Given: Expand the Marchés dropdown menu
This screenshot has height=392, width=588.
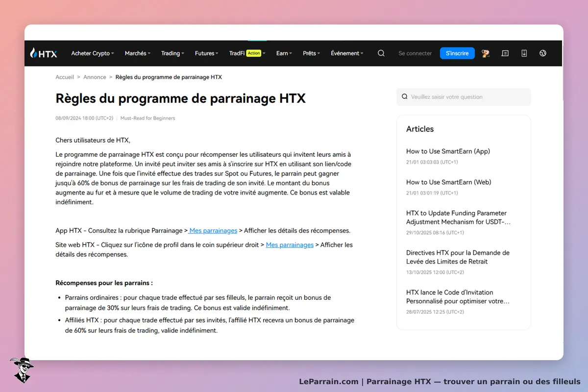Looking at the screenshot, I should pos(138,53).
